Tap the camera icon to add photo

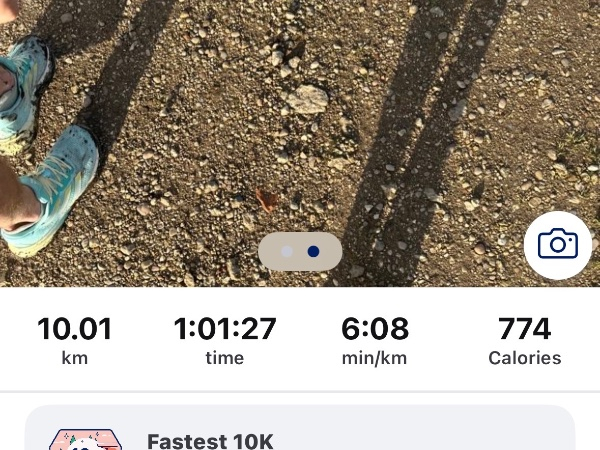tap(558, 245)
